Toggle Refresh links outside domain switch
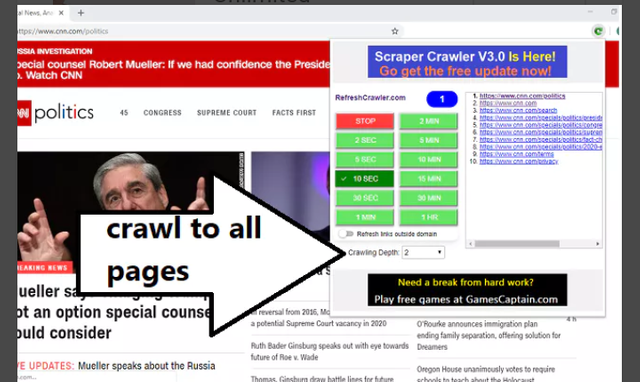This screenshot has width=640, height=382. click(x=346, y=234)
